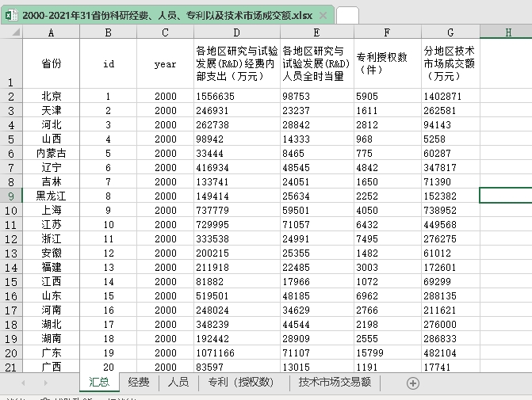The image size is (532, 400).
Task: Select column F header
Action: point(388,32)
